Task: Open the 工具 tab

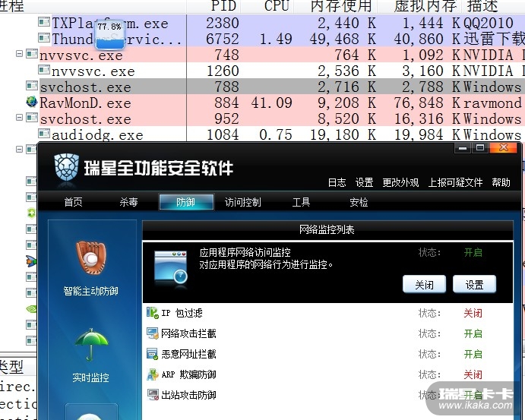Action: [301, 202]
